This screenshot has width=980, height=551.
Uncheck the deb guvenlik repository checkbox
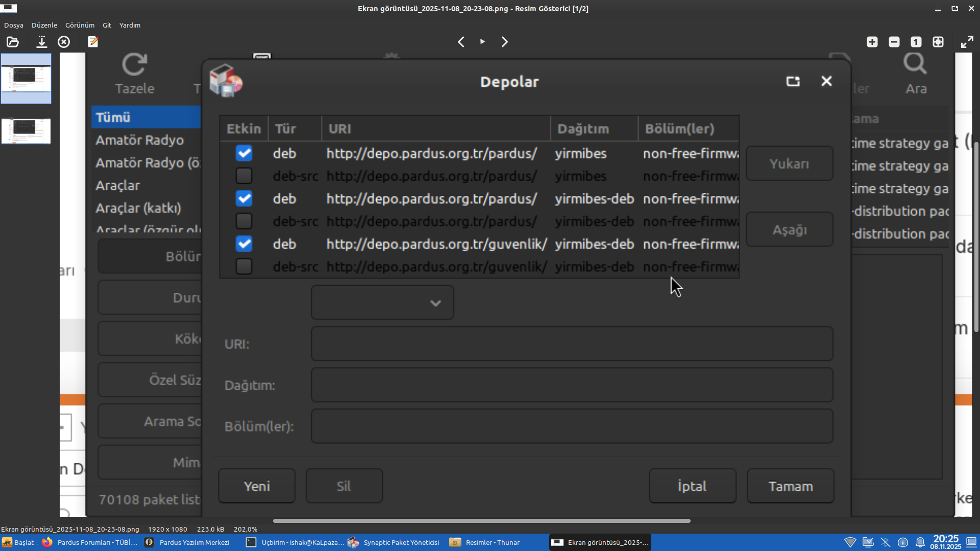click(244, 244)
